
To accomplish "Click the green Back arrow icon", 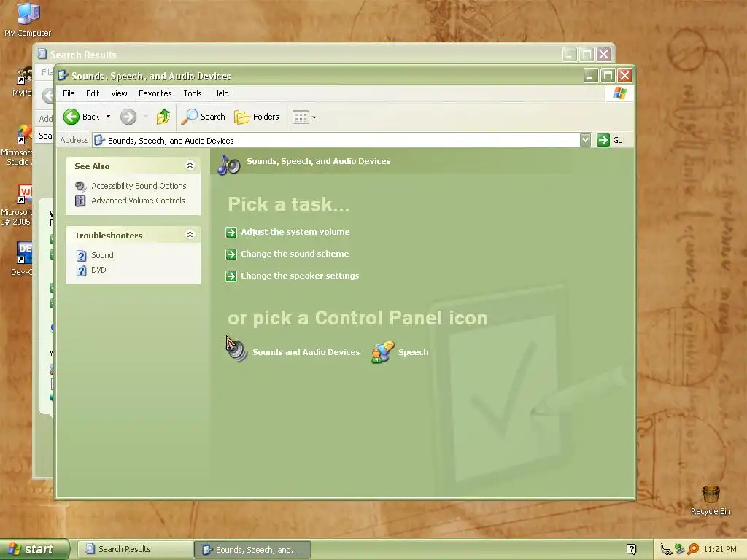I will click(x=71, y=117).
